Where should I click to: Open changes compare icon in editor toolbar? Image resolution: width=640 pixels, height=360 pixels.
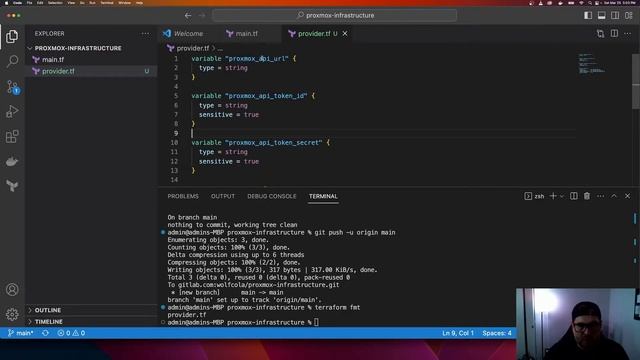tap(600, 33)
